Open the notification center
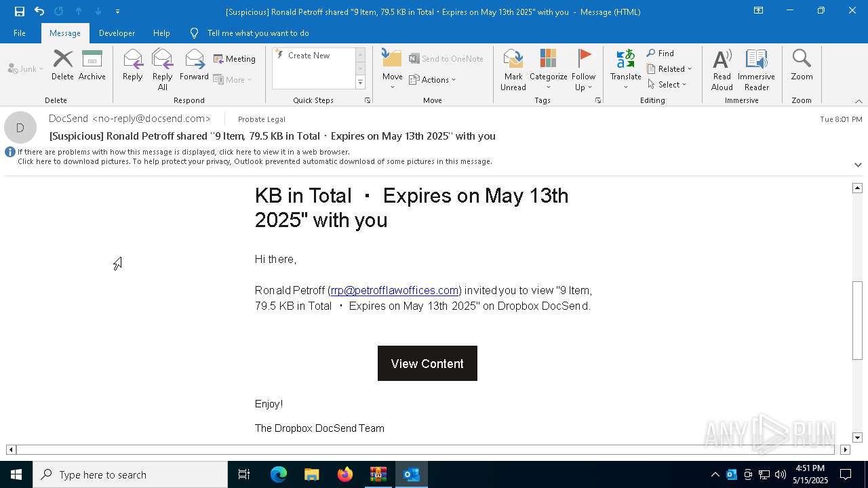868x488 pixels. [846, 474]
